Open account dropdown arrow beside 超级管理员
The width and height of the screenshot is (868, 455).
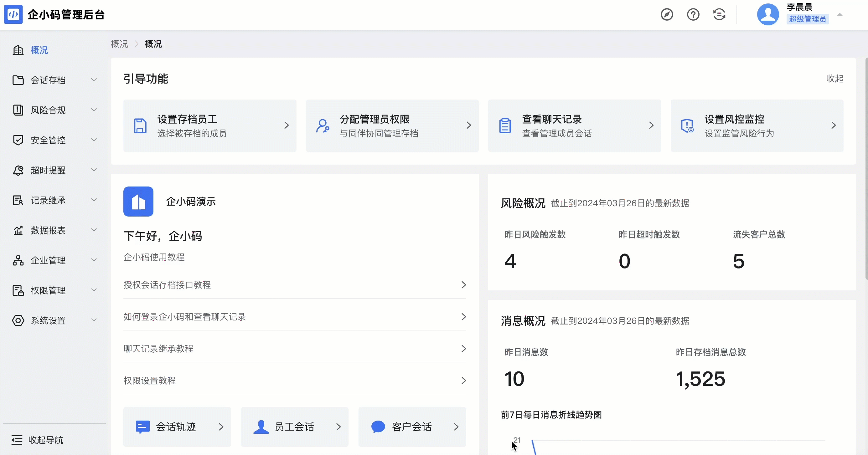[840, 15]
